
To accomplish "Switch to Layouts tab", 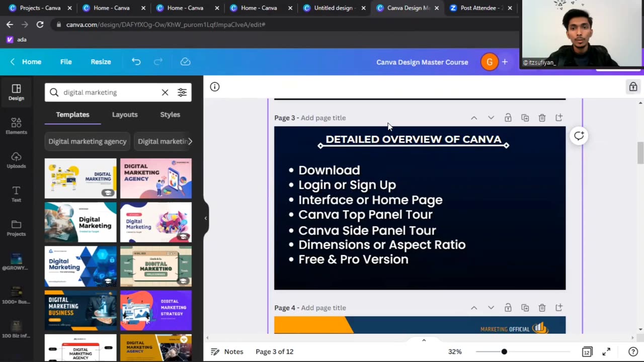I will pos(125,115).
